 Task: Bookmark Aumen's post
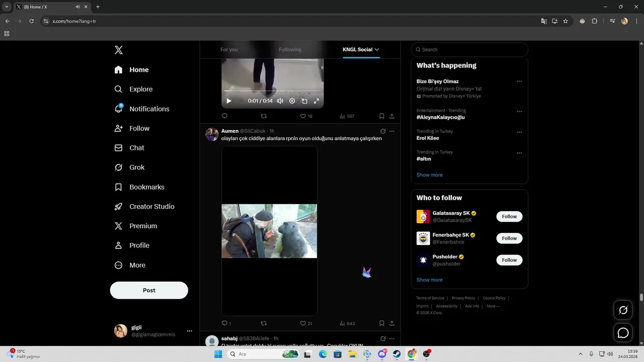(x=382, y=323)
